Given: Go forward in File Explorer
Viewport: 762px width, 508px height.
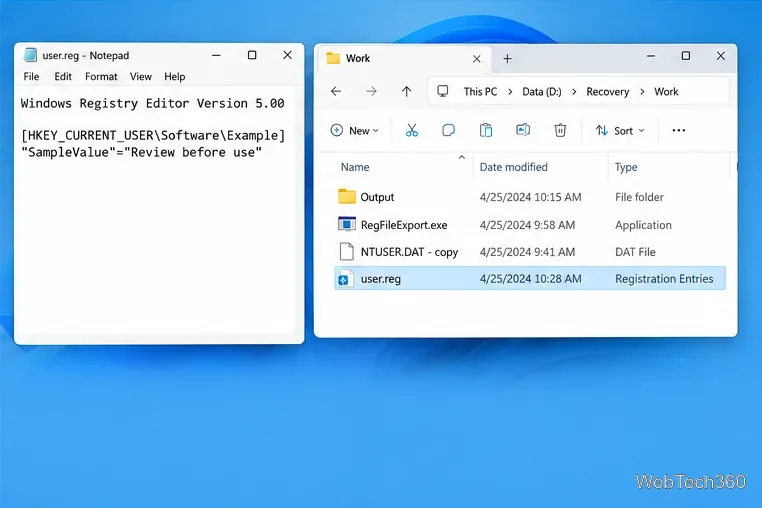Looking at the screenshot, I should [371, 91].
